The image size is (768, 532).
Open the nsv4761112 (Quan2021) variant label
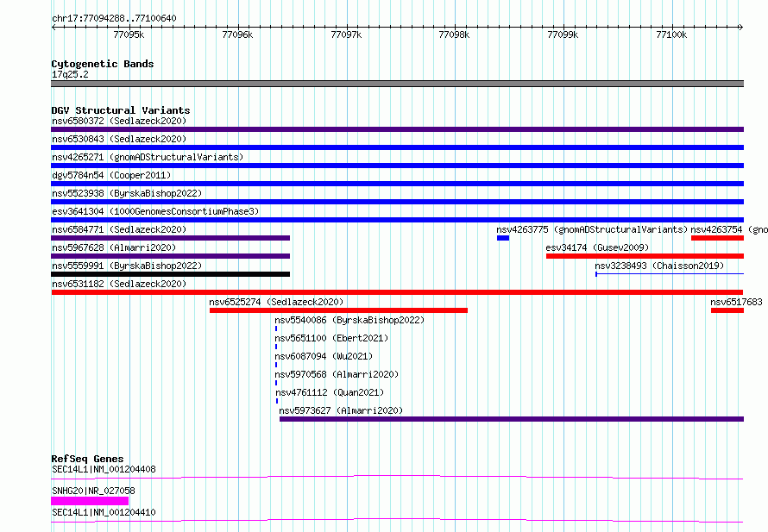click(x=330, y=392)
